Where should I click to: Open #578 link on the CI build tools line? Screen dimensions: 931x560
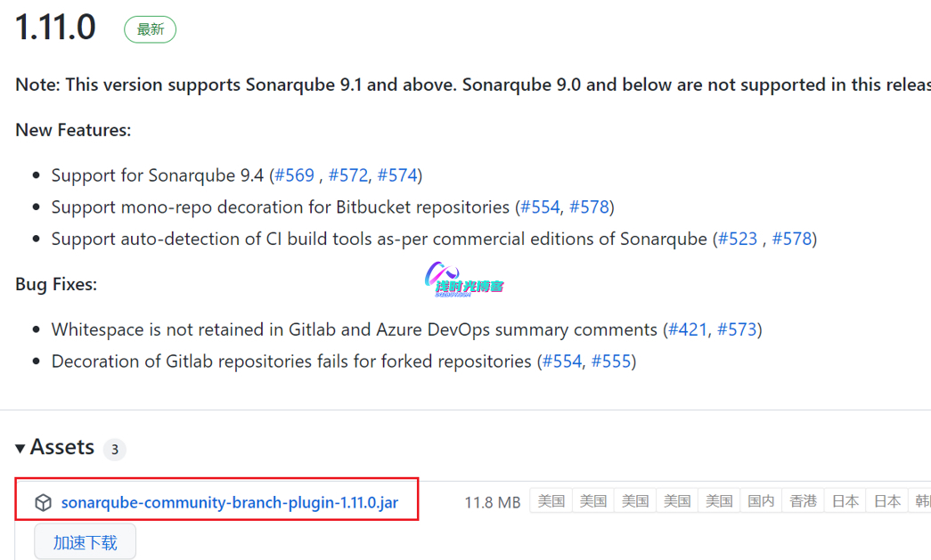click(792, 239)
